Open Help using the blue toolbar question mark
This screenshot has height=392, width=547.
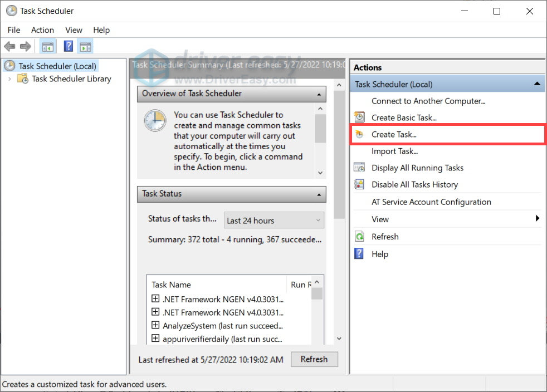coord(68,46)
